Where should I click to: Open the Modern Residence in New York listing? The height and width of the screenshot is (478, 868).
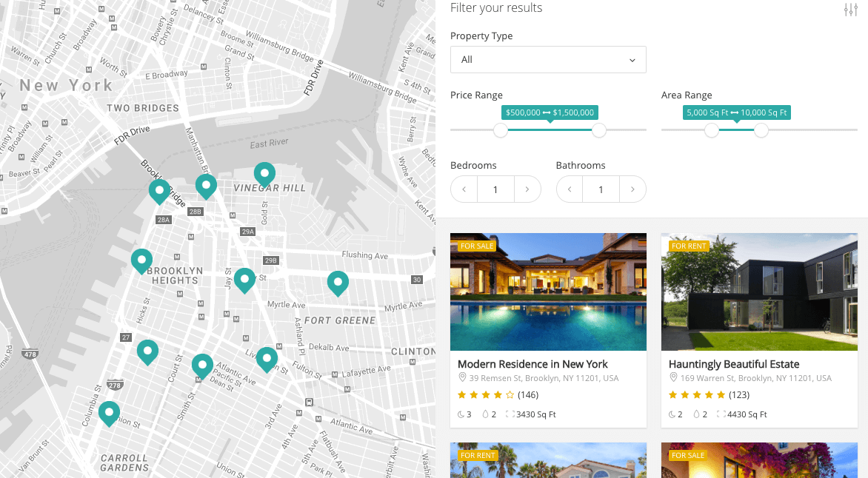tap(533, 364)
